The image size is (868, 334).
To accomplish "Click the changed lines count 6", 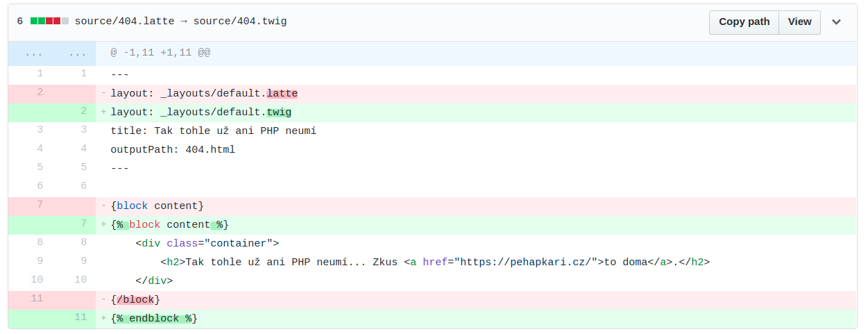I will pos(20,22).
